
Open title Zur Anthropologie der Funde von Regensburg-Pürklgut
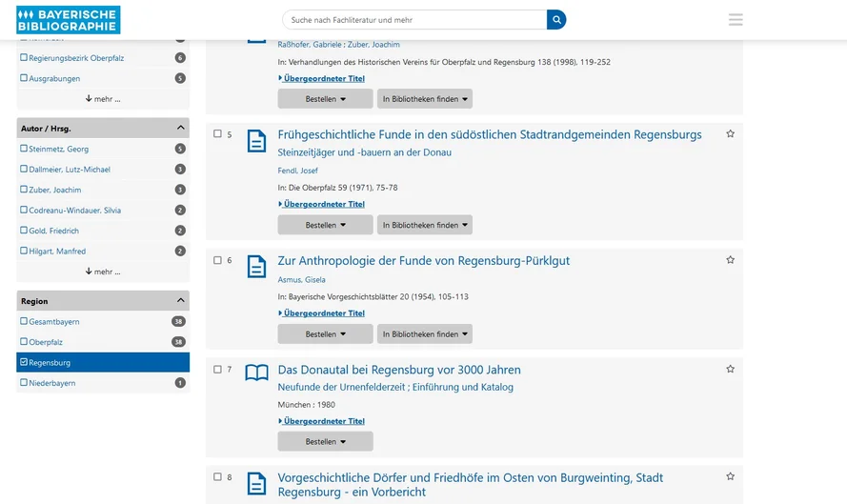click(423, 261)
